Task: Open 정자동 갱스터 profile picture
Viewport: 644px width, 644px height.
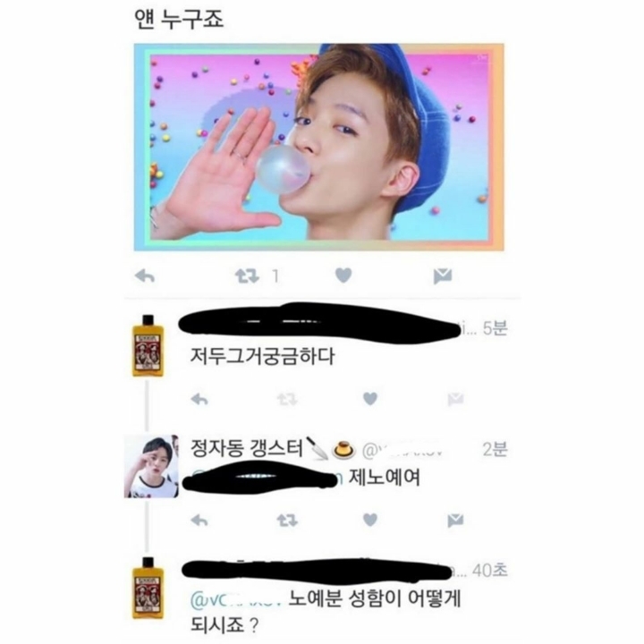Action: pos(151,466)
